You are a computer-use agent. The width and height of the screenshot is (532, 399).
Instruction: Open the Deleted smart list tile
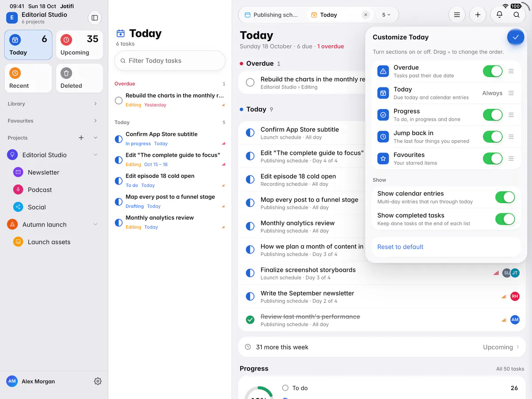pos(79,78)
